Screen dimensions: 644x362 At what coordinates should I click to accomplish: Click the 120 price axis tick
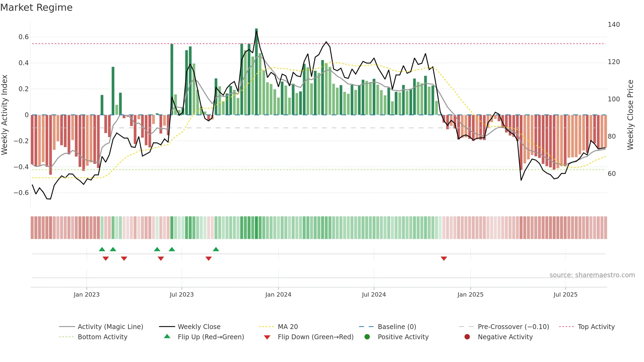point(614,62)
